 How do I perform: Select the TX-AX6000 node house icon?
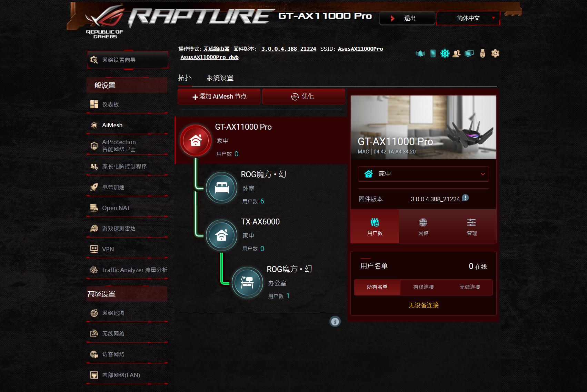coord(221,235)
